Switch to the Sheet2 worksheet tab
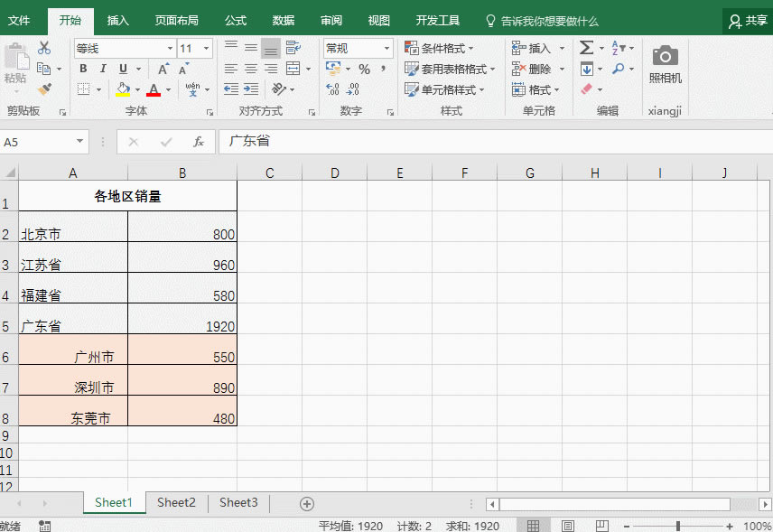773x532 pixels. point(176,503)
